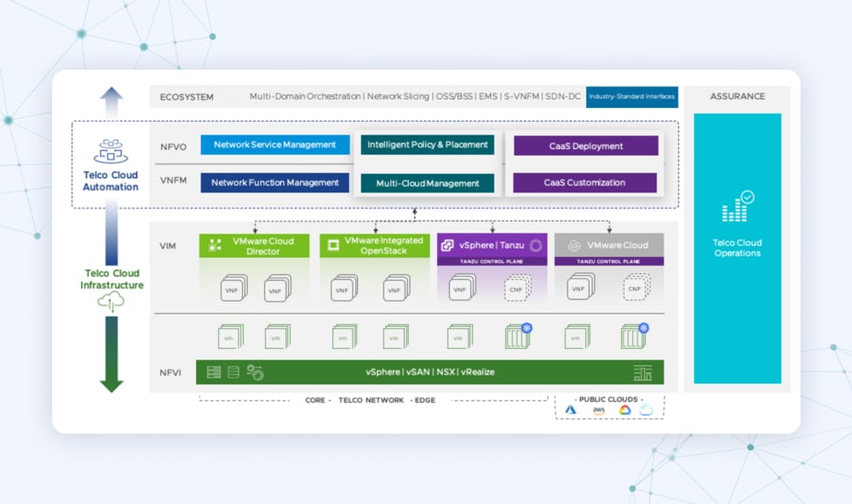Click the OSS/BSS text

click(454, 96)
